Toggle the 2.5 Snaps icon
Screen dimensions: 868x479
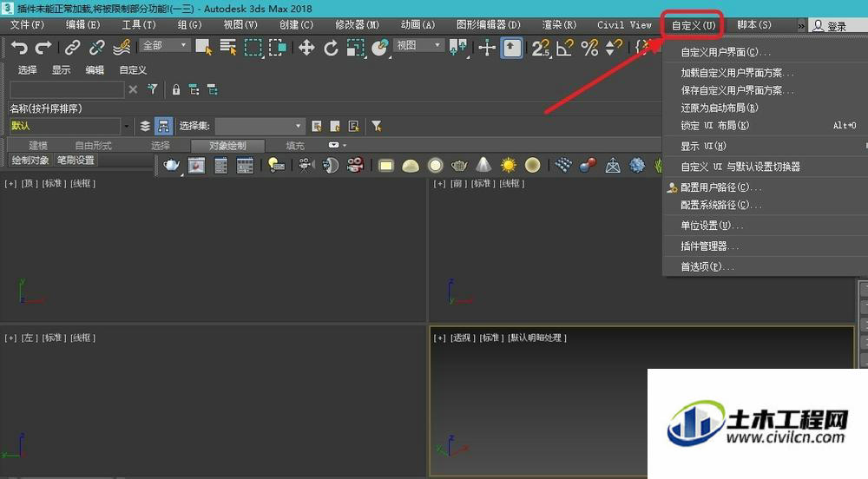(x=541, y=48)
